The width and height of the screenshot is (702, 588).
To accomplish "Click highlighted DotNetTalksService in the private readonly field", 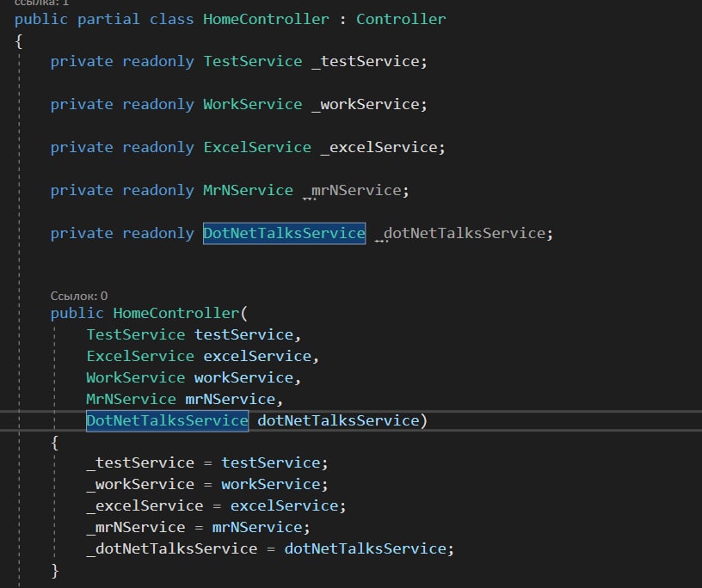I will [x=284, y=233].
